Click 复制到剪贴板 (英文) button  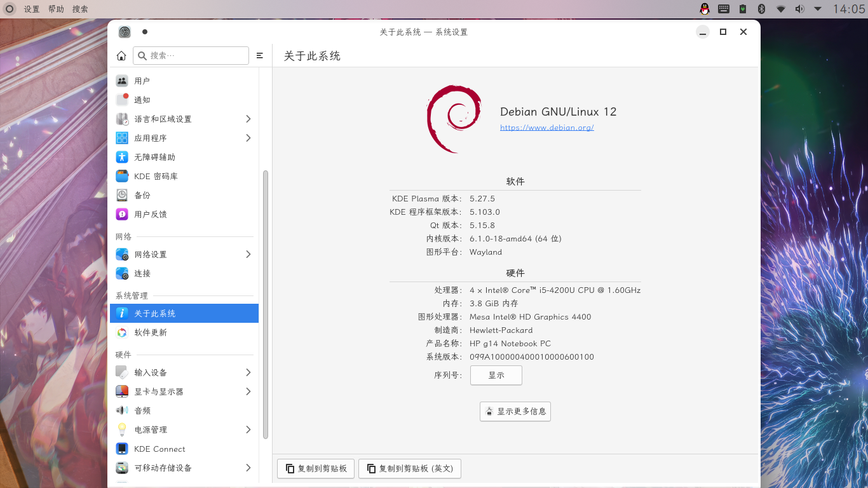(x=410, y=469)
